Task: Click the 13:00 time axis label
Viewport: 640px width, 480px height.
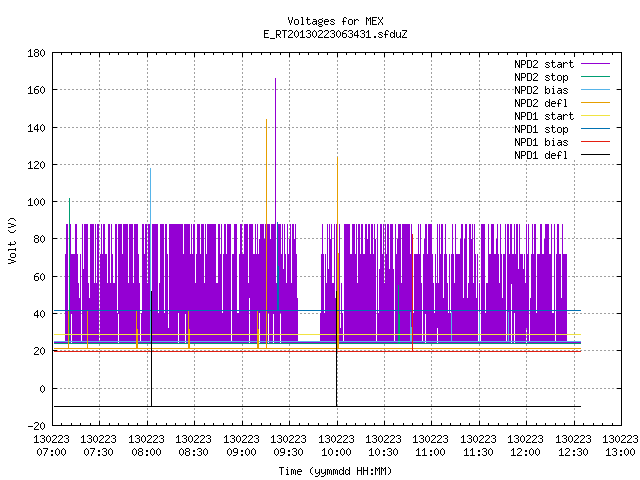Action: click(620, 452)
